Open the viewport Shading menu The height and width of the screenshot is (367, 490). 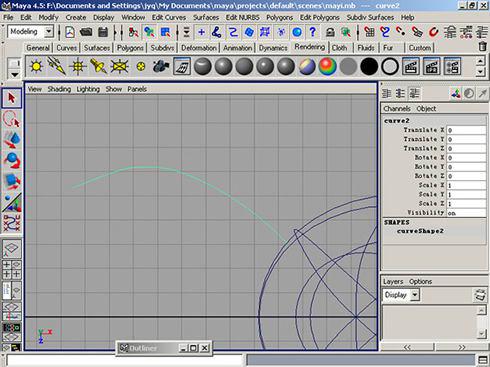point(59,89)
